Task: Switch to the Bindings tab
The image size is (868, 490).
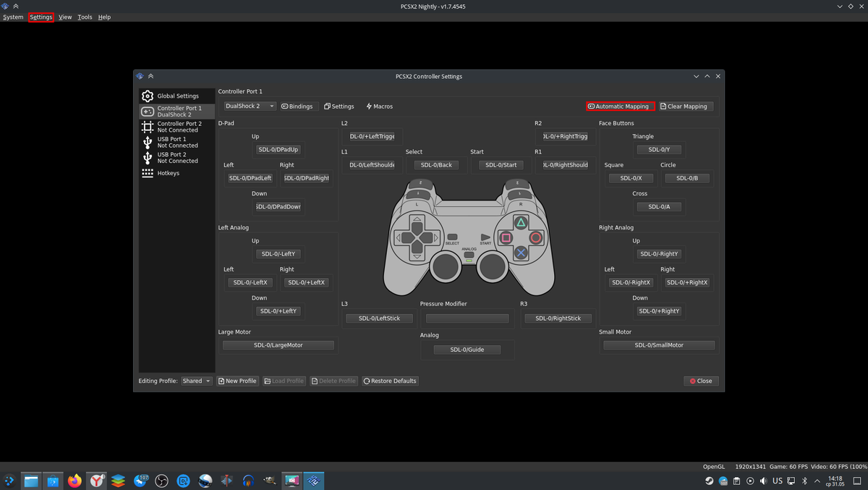Action: [x=297, y=106]
